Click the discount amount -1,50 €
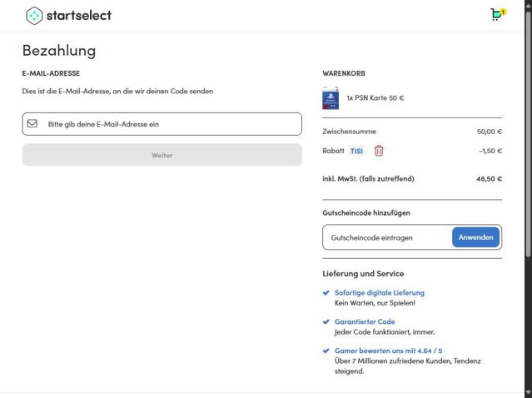The image size is (532, 398). point(490,151)
